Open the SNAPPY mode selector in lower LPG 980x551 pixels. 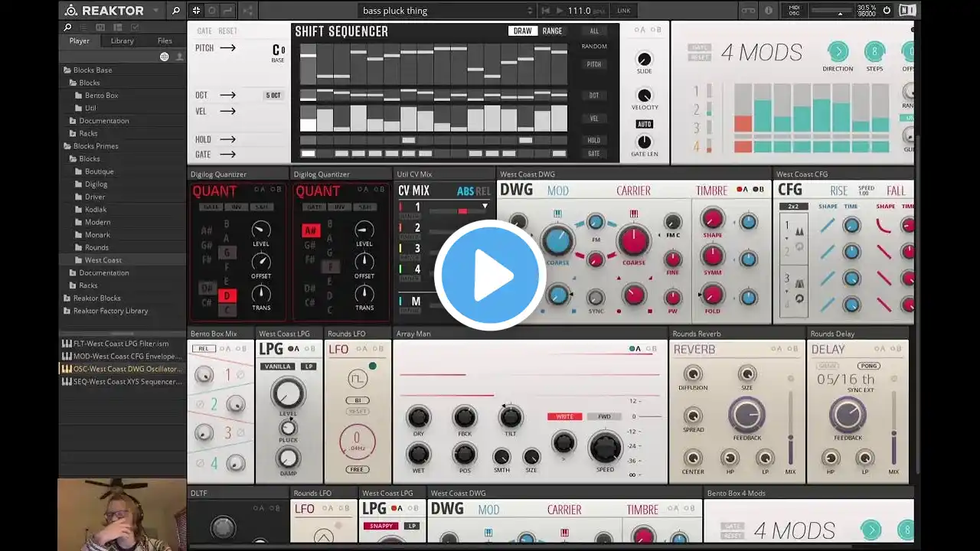point(381,526)
